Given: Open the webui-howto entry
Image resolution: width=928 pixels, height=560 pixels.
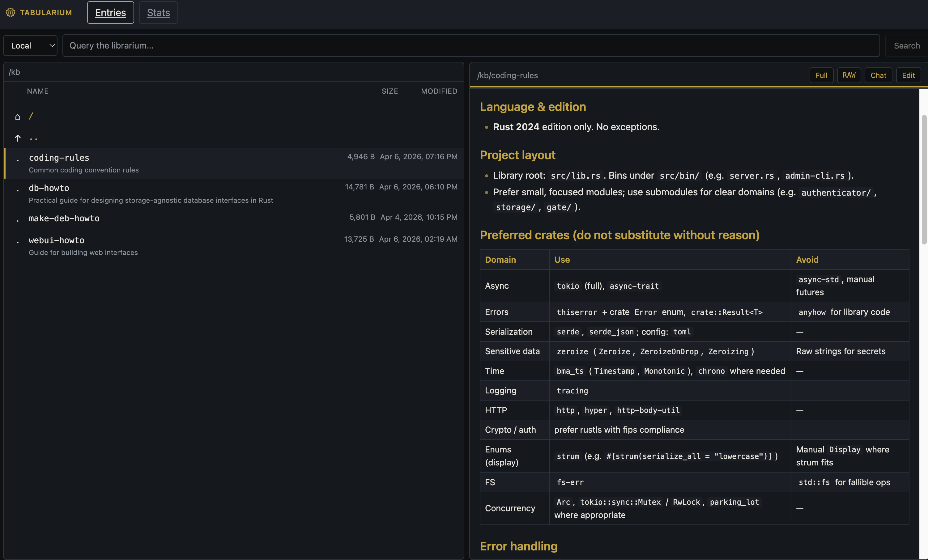Looking at the screenshot, I should [57, 240].
